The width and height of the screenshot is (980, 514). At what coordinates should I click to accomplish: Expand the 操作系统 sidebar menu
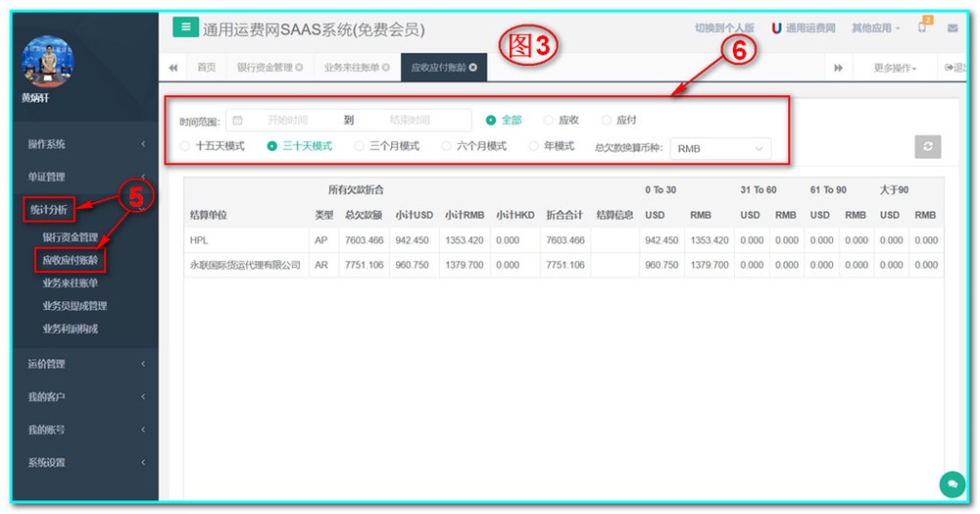85,144
